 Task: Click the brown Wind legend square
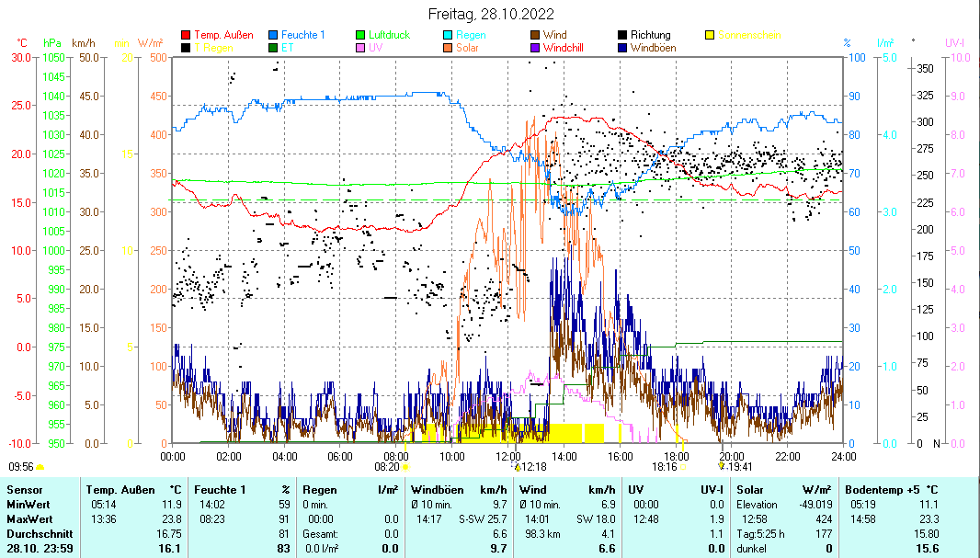click(x=536, y=35)
